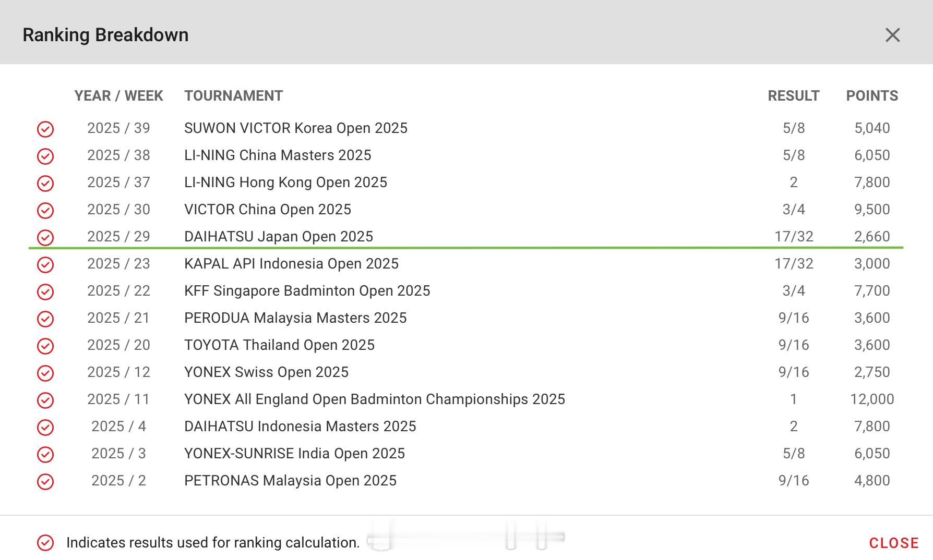Click the check icon for PERODUA Malaysia Masters 2025
This screenshot has height=560, width=933.
pos(45,319)
